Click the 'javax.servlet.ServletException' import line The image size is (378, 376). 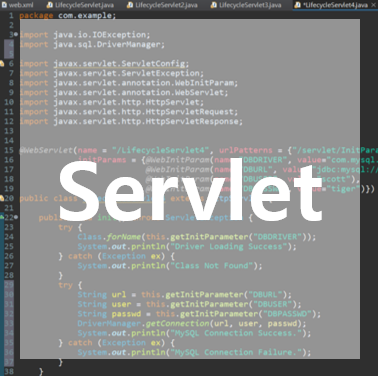point(111,73)
